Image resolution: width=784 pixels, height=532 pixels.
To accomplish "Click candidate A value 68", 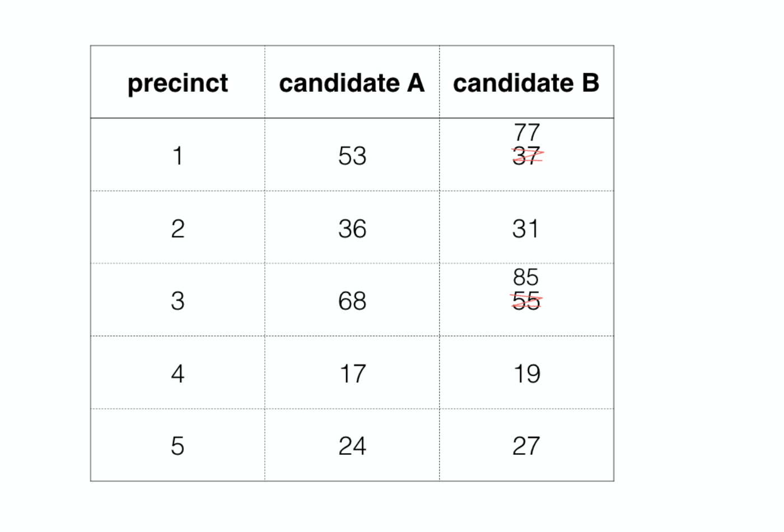I will pyautogui.click(x=352, y=301).
